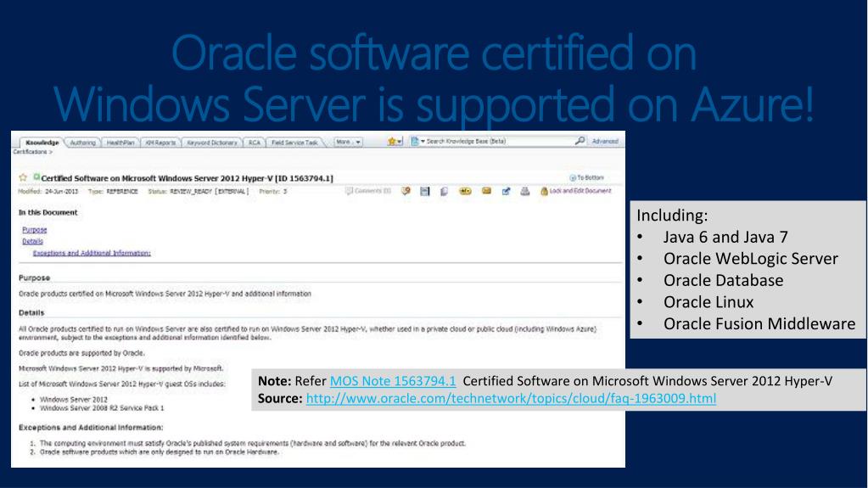Screen dimensions: 868x488
Task: Click the Status REVIEW_READY value
Action: click(210, 192)
